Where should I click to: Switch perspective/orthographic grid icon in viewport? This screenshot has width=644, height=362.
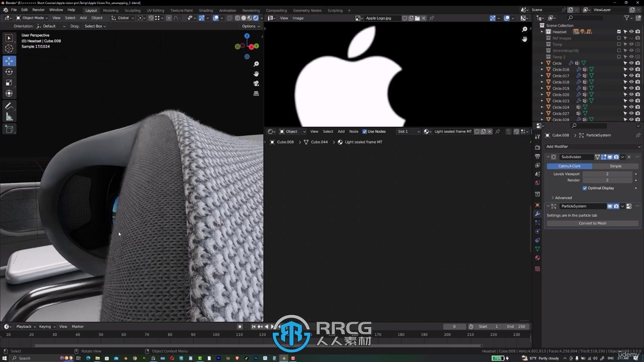click(256, 94)
